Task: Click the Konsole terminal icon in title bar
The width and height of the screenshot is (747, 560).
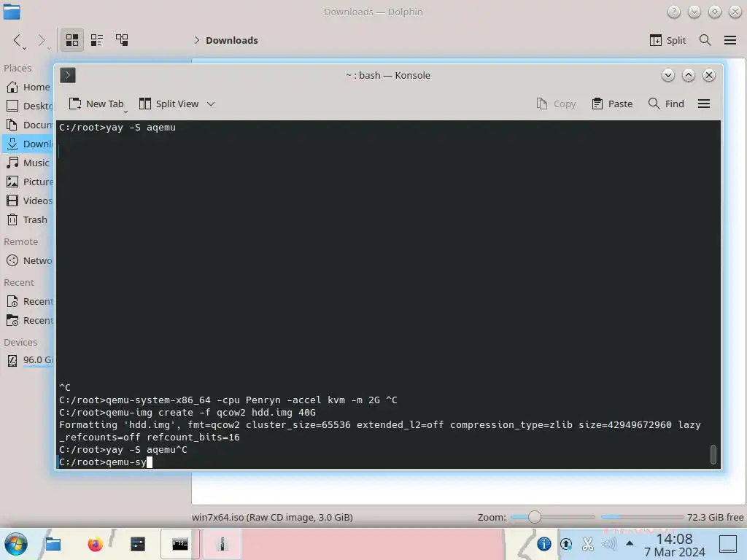Action: (x=68, y=75)
